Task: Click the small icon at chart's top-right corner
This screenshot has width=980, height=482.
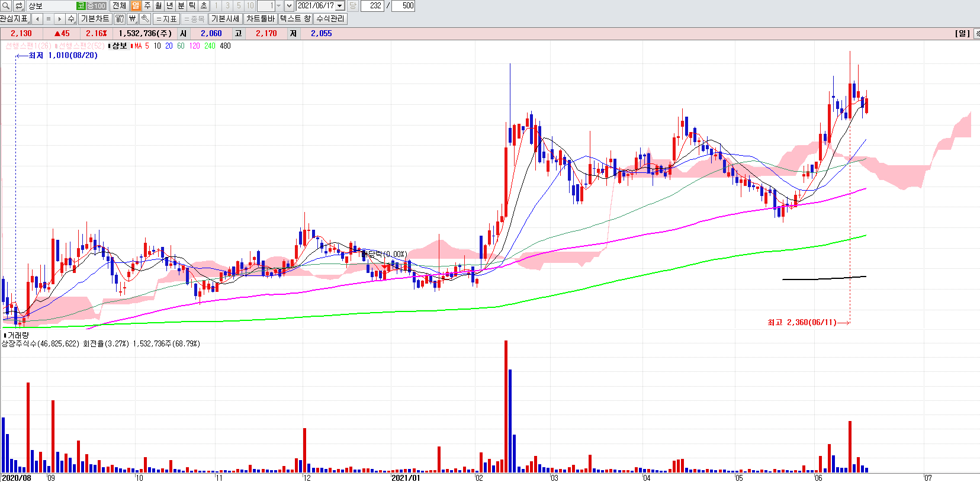Action: pyautogui.click(x=976, y=34)
